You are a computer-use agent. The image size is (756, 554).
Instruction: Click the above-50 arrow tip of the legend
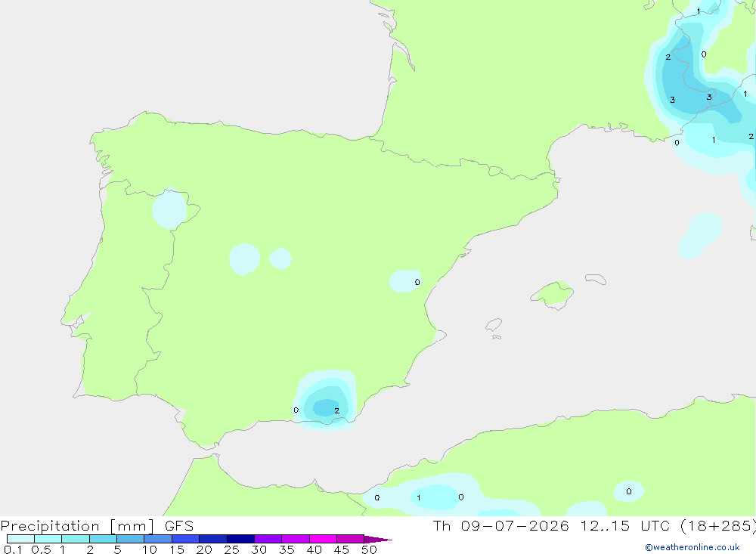pyautogui.click(x=377, y=539)
